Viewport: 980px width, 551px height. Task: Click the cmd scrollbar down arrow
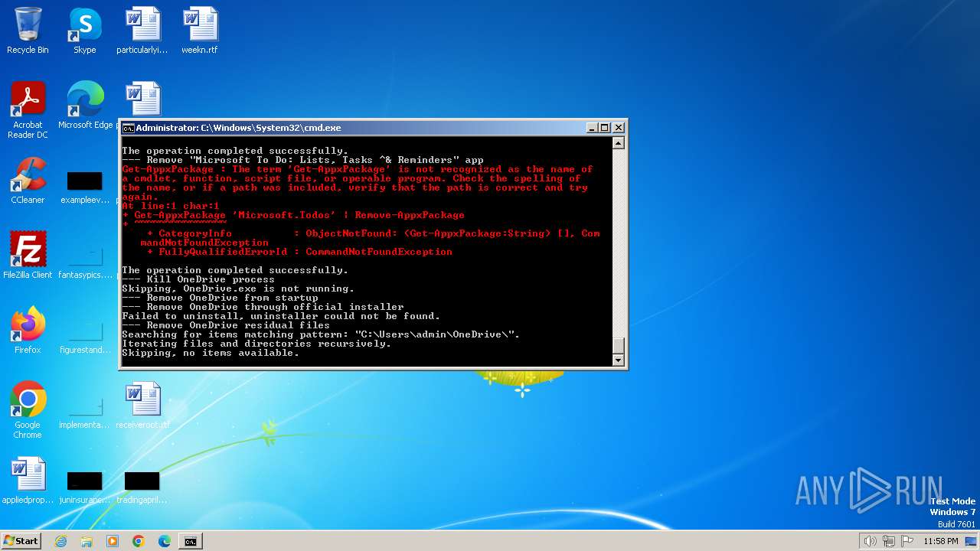619,360
